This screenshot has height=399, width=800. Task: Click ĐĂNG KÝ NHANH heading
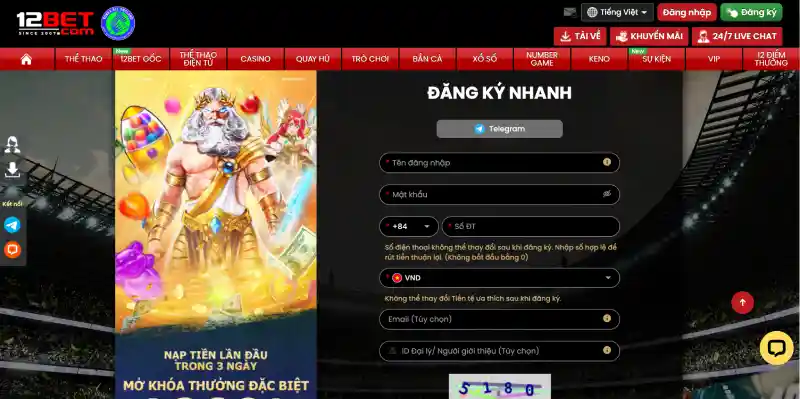(x=499, y=93)
